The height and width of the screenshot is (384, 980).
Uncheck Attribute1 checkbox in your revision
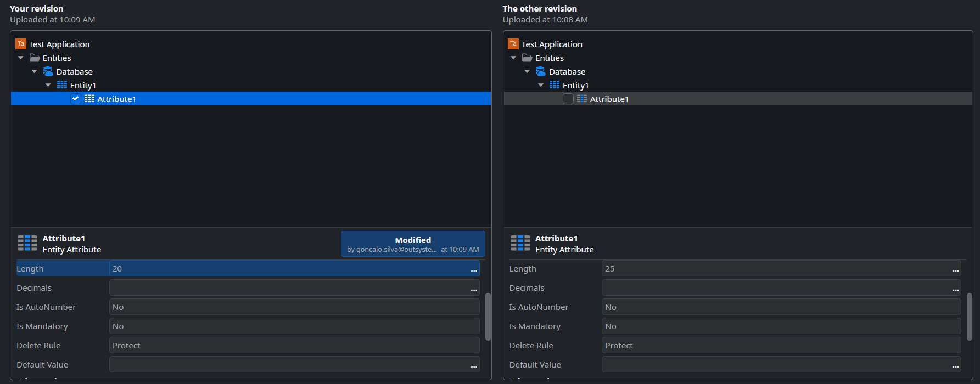[76, 99]
